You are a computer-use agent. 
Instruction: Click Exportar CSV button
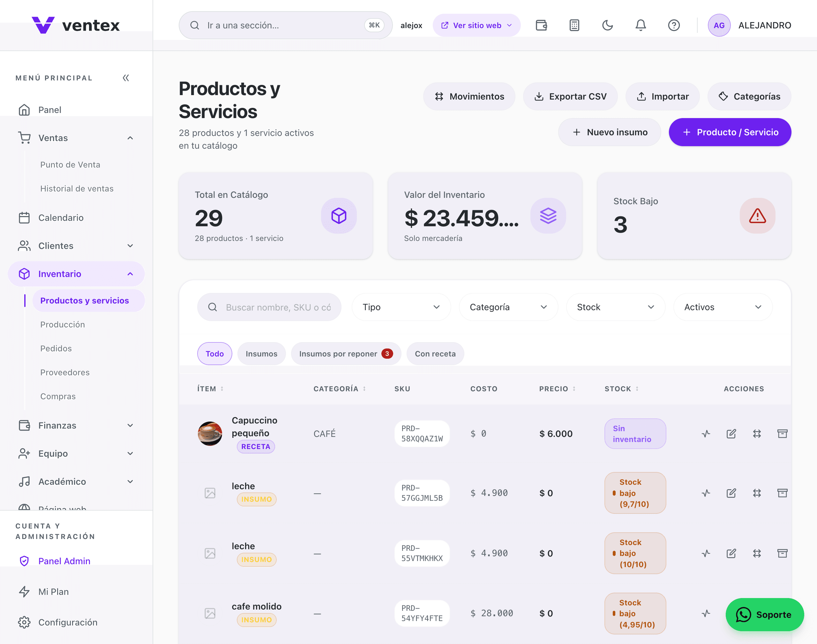click(x=570, y=96)
